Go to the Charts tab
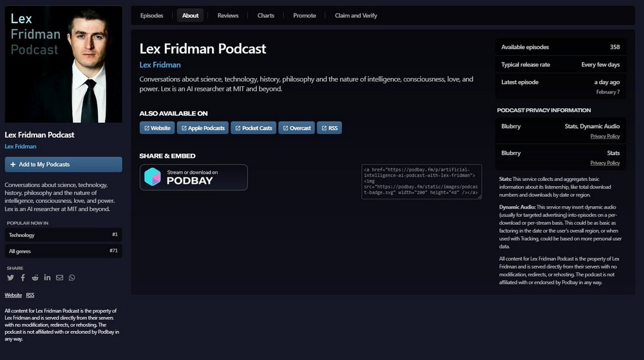Screen dimensions: 644x360 pyautogui.click(x=266, y=15)
